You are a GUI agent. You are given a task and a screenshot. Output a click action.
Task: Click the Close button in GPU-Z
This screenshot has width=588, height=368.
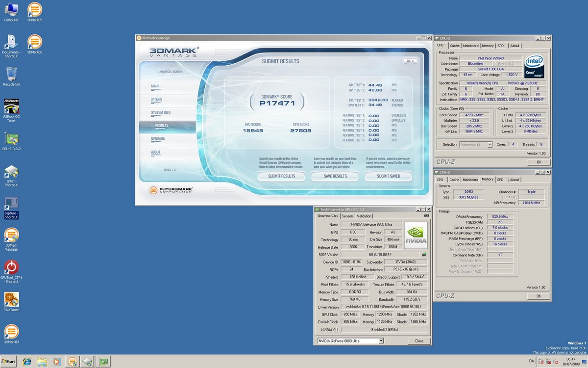419,341
